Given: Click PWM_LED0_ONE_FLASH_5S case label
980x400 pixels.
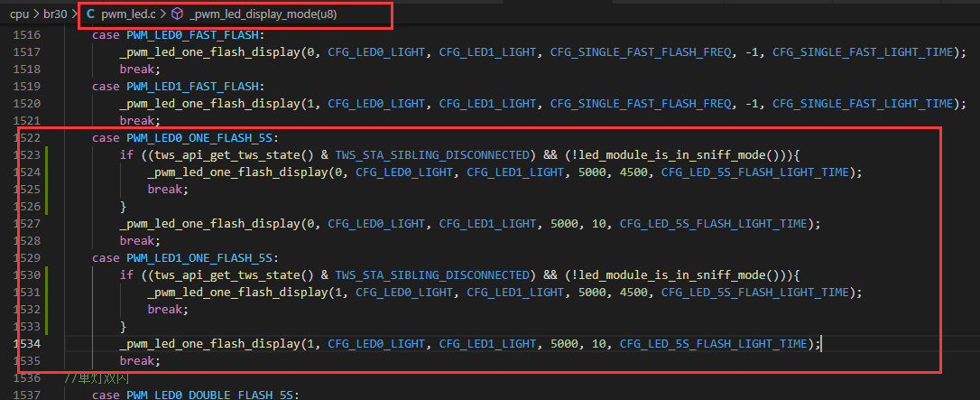Looking at the screenshot, I should 199,137.
